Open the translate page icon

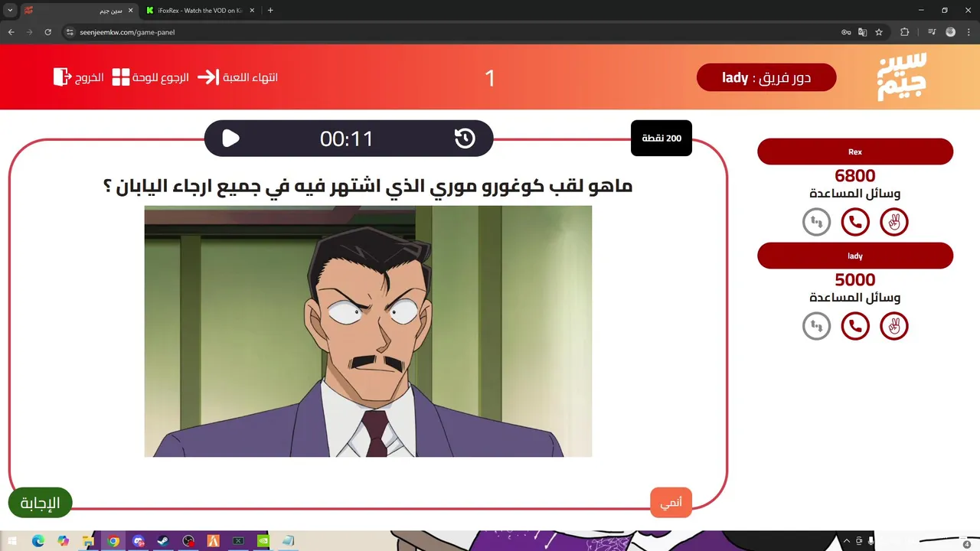click(x=862, y=32)
